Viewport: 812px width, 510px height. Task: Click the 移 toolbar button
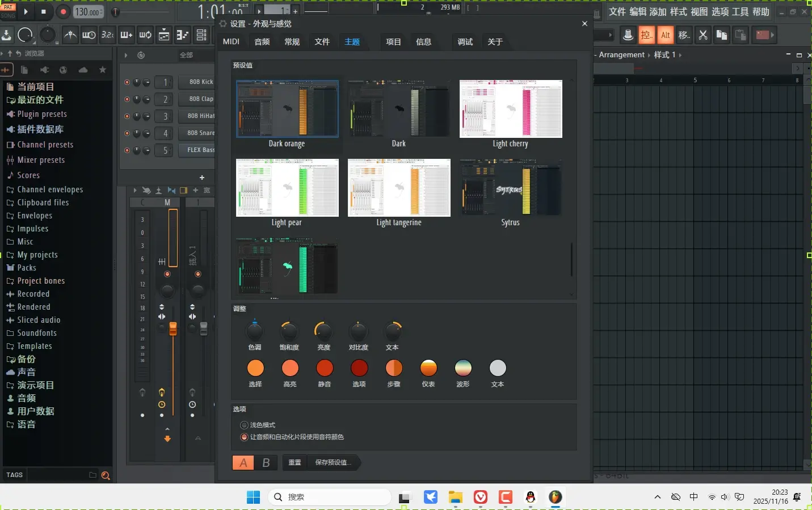(684, 35)
